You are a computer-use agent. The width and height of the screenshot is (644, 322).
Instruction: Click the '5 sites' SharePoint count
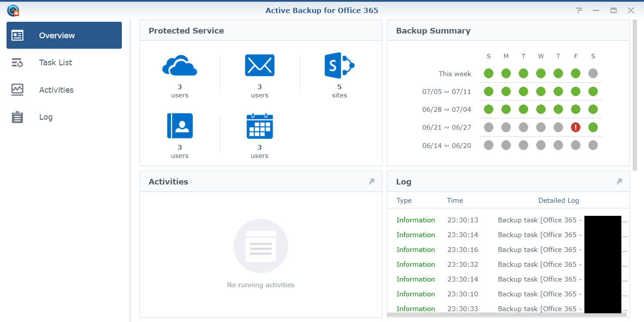pos(339,91)
